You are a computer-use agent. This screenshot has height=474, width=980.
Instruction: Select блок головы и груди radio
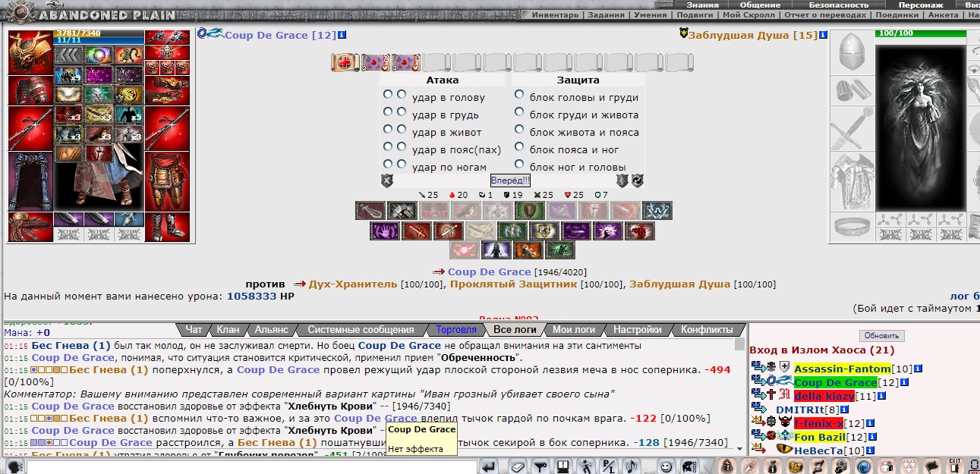tap(519, 95)
